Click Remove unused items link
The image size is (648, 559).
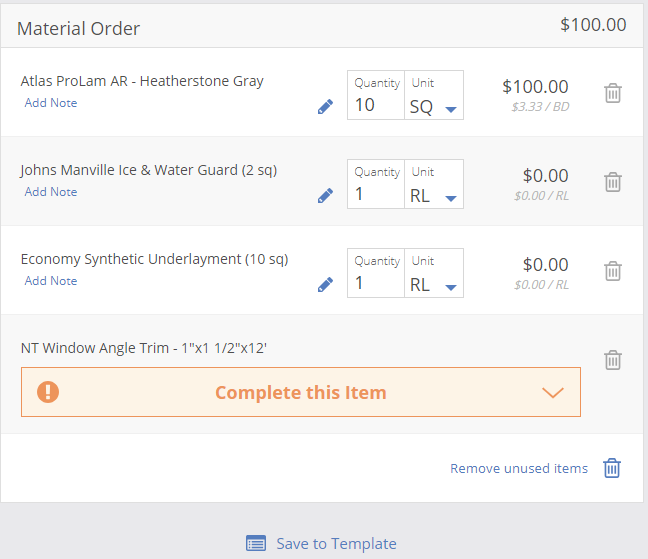tap(519, 469)
